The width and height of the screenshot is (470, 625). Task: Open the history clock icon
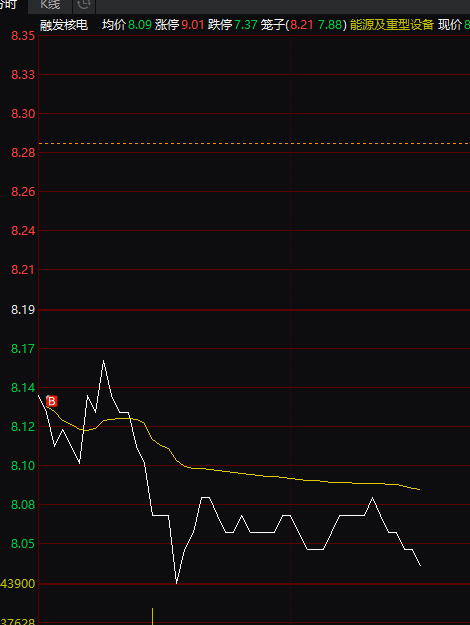tap(84, 5)
